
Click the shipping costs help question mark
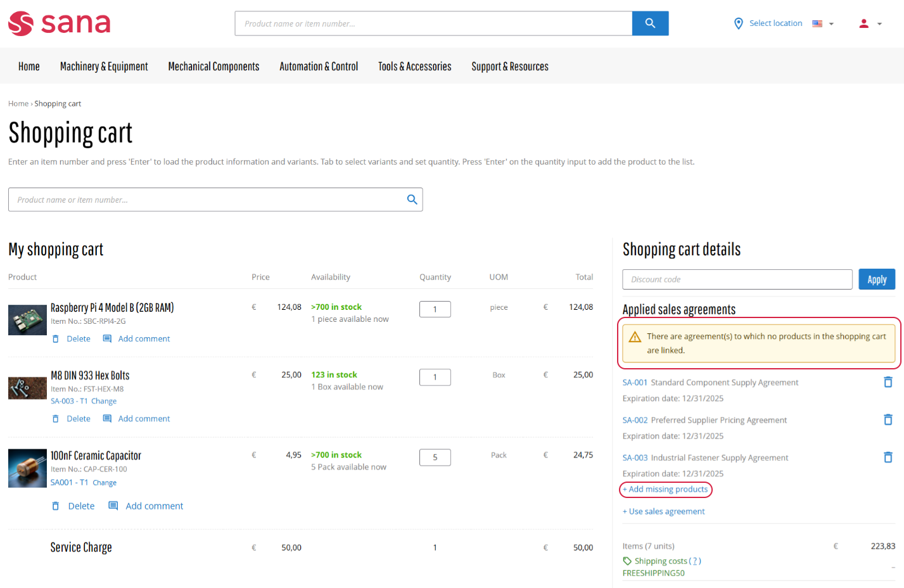tap(695, 561)
